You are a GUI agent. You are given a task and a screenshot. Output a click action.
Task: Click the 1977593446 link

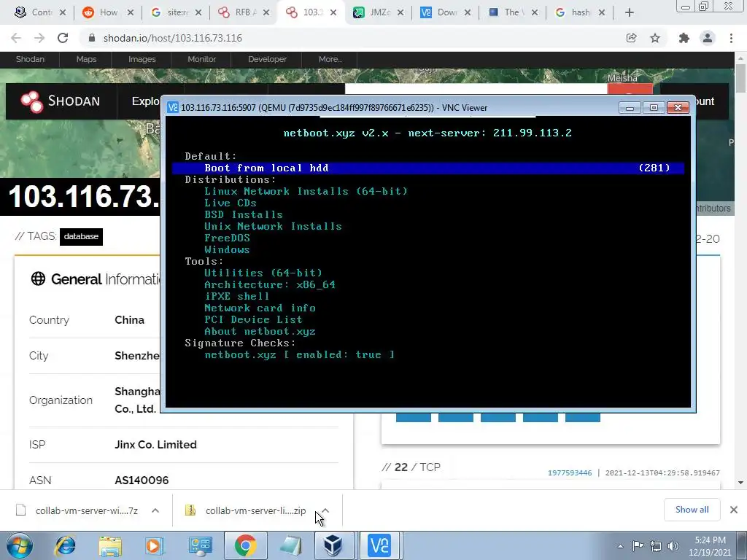tap(569, 472)
